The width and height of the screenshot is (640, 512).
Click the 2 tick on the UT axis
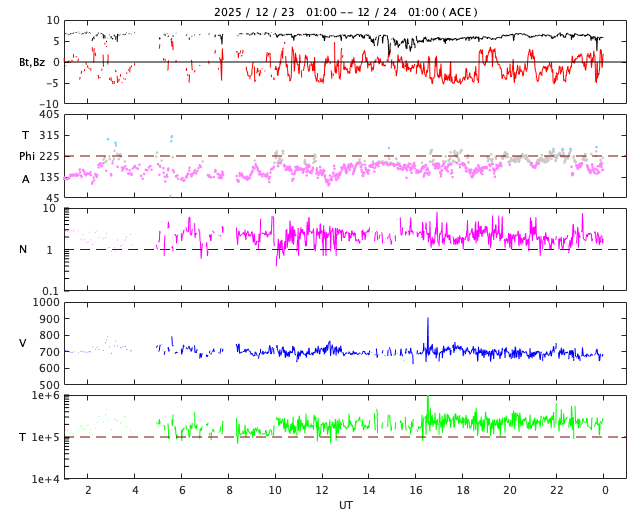tap(88, 491)
